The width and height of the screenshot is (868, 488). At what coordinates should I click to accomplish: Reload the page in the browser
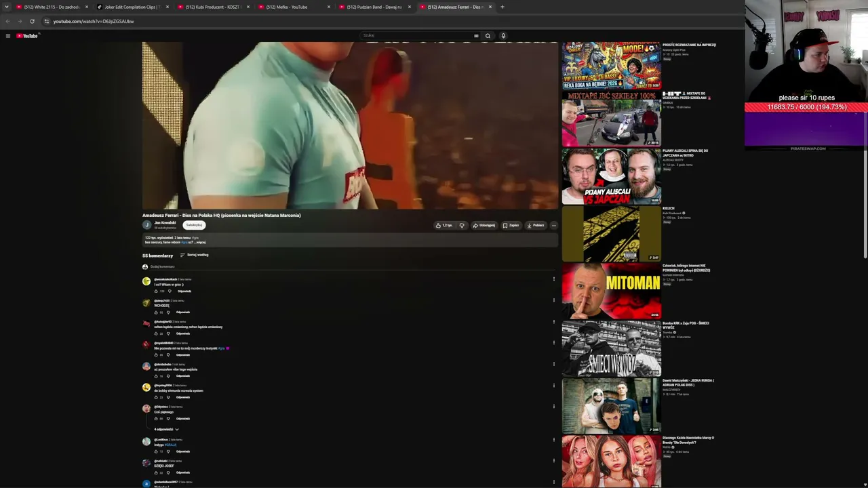coord(32,21)
